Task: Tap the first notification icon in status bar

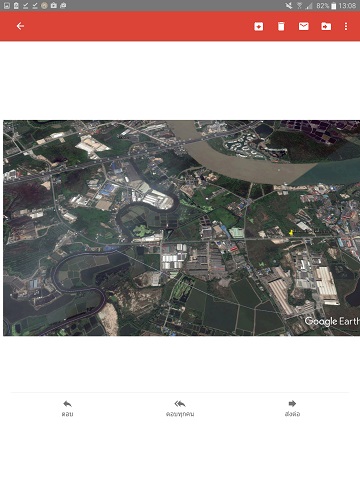Action: [x=6, y=6]
